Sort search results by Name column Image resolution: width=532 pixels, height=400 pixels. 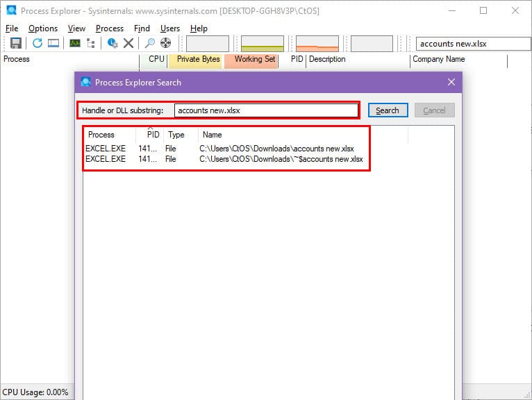[x=304, y=135]
